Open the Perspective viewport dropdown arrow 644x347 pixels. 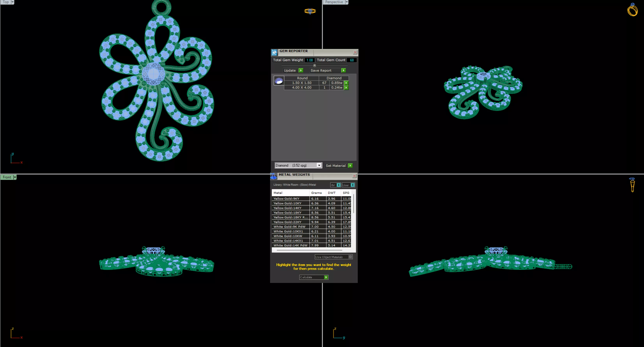(x=346, y=2)
